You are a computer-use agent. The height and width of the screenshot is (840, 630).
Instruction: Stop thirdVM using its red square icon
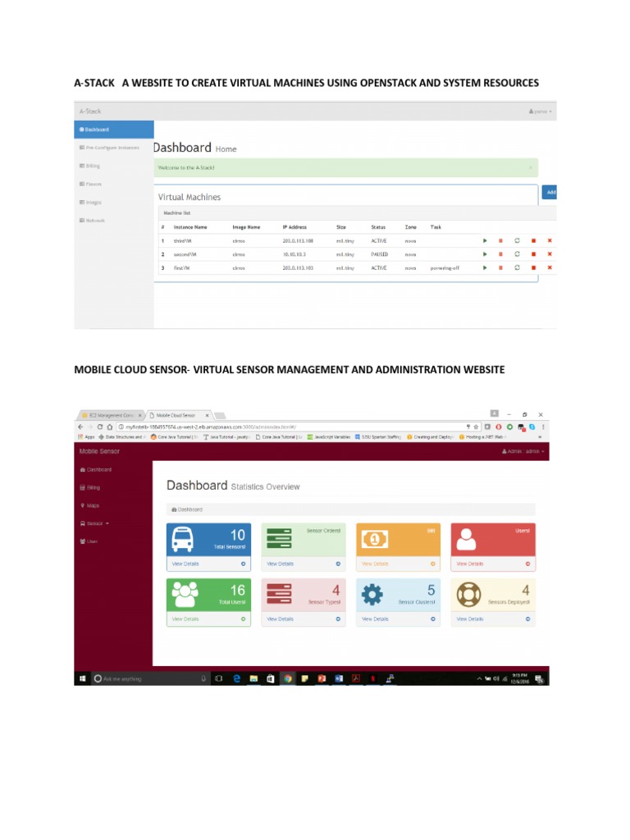533,241
